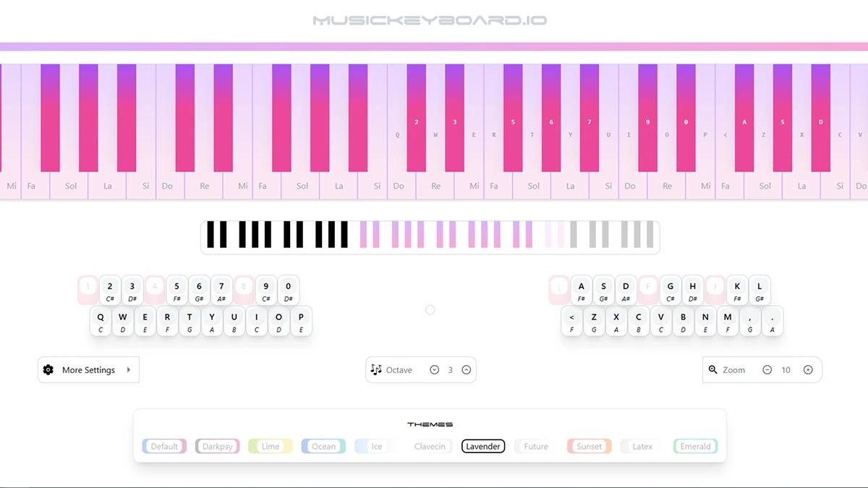Click the X key (A note)
This screenshot has height=488, width=868.
coord(616,321)
